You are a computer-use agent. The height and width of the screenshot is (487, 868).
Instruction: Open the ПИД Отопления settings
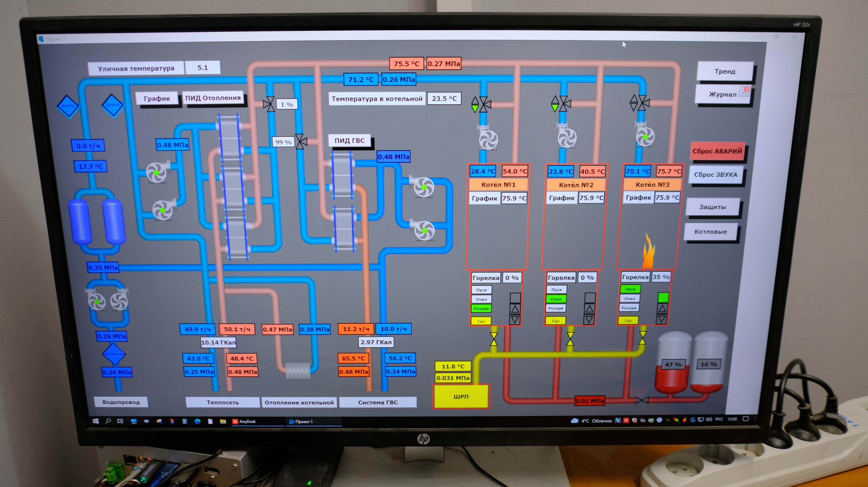click(x=213, y=98)
